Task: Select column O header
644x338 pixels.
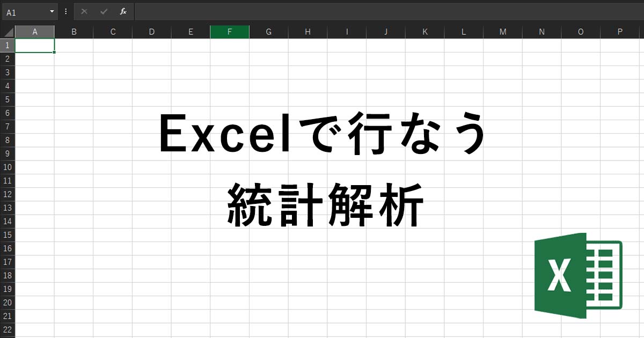Action: (x=581, y=32)
